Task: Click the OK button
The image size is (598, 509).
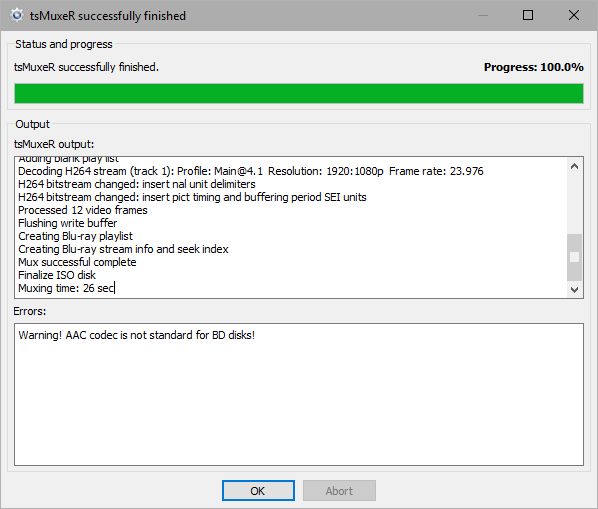Action: tap(258, 490)
